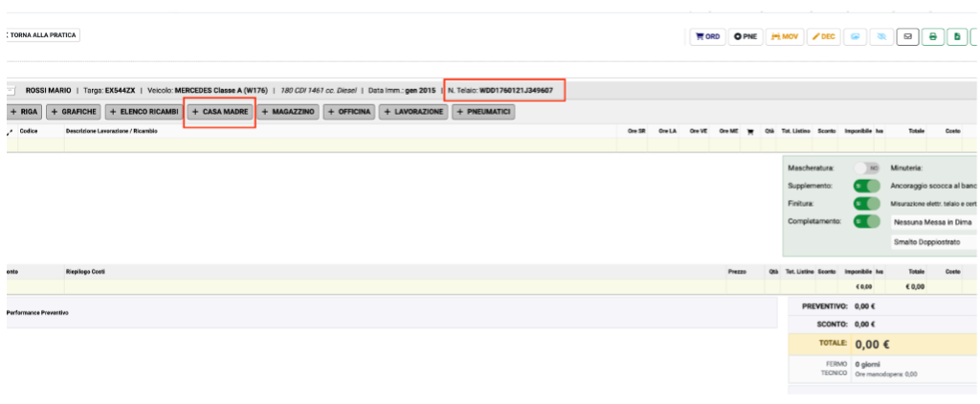Viewport: 980px width, 404px height.
Task: Go back with TORNA ALLA PRATICA
Action: [41, 35]
